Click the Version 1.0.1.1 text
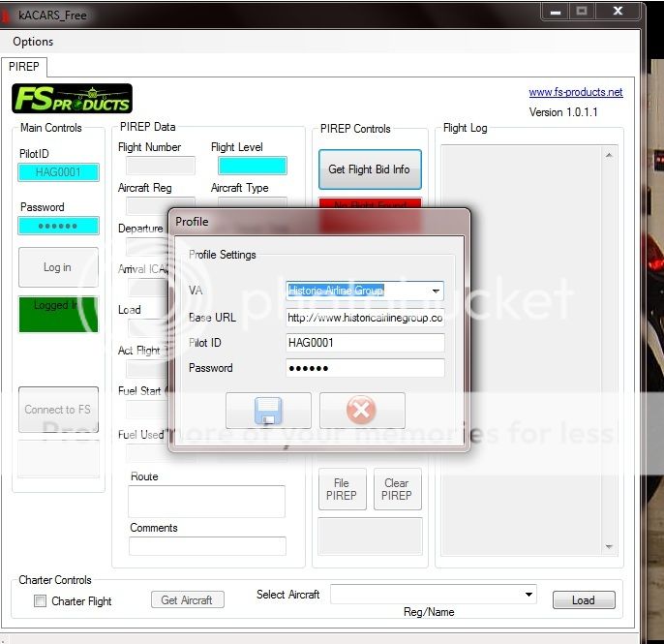The height and width of the screenshot is (644, 664). 563,112
